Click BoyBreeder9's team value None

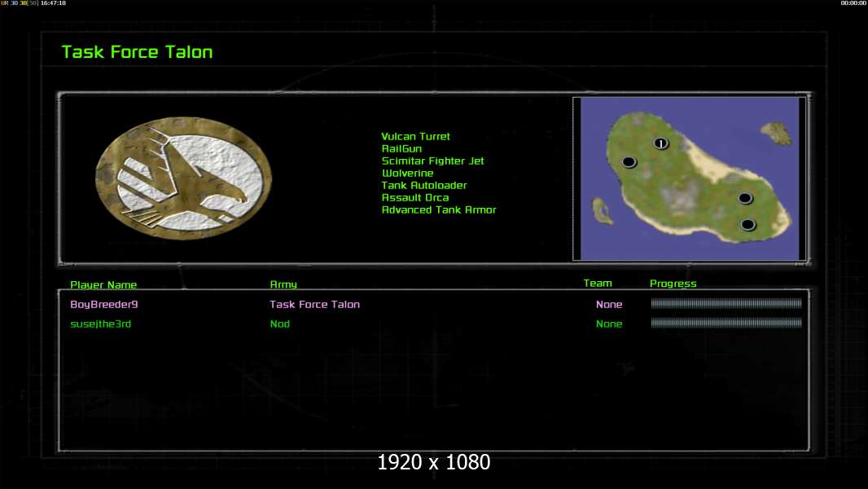coord(609,304)
